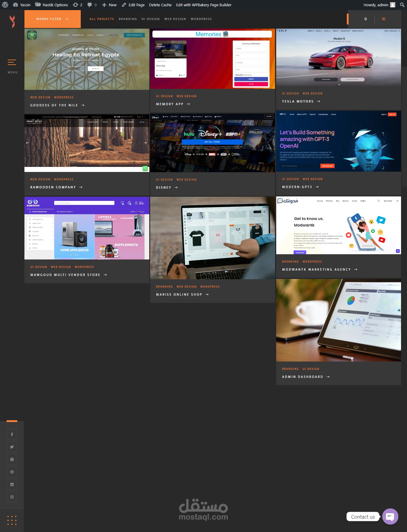Viewport: 407px width, 532px height.
Task: Open the forest Rawooden thumbnail
Action: [87, 143]
